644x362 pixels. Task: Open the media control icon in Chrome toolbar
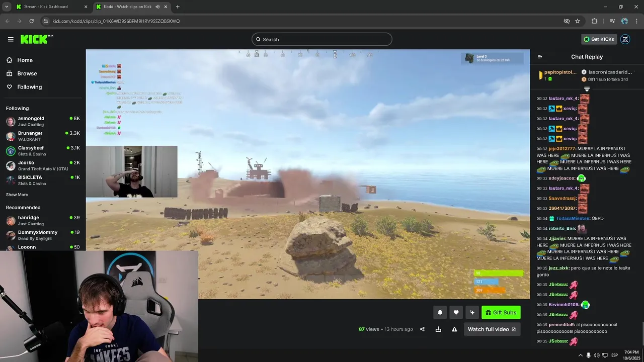coord(612,21)
